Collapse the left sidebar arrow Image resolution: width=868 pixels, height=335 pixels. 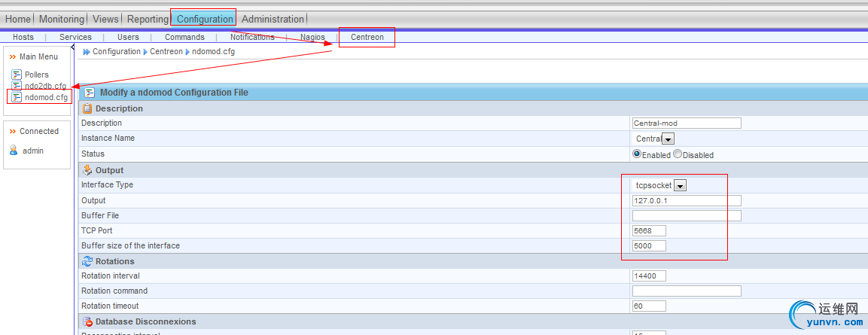point(72,47)
